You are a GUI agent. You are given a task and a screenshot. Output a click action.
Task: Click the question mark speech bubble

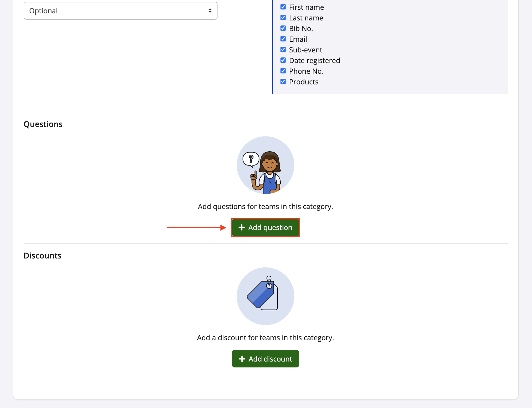coord(251,159)
